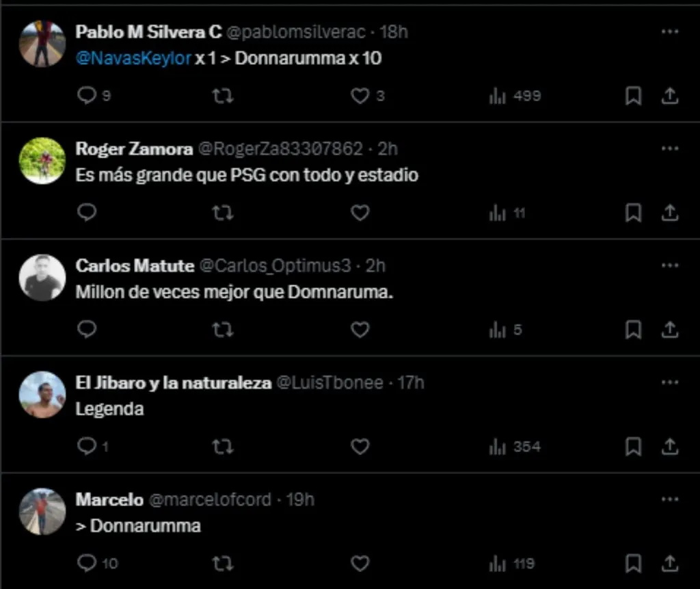
Task: Bookmark Pablo M Silvera C's tweet
Action: click(x=632, y=96)
